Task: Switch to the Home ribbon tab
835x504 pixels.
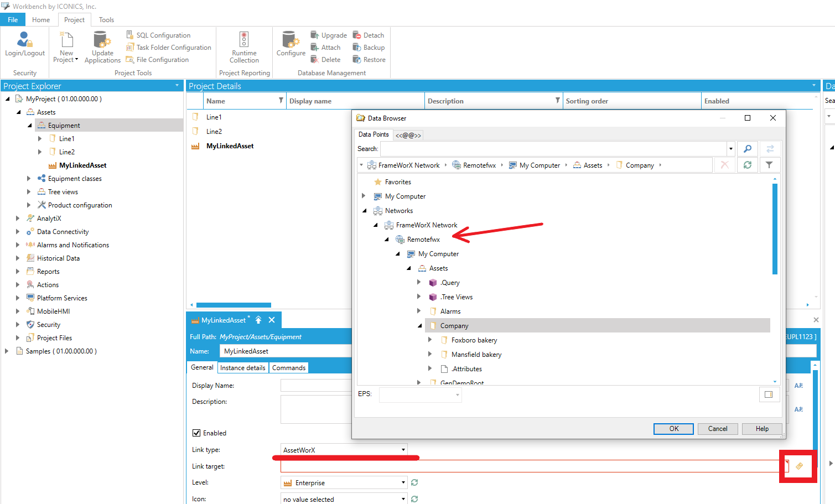Action: tap(41, 19)
